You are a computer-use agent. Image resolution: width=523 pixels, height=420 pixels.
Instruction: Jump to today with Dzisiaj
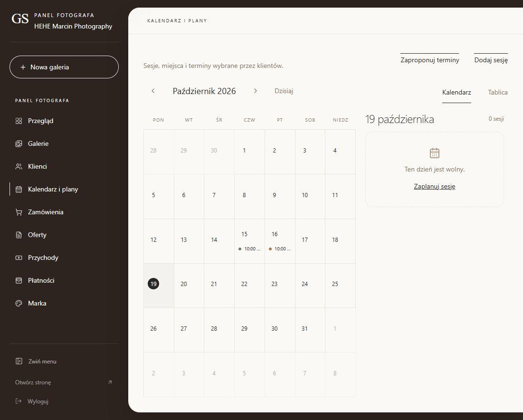click(284, 91)
